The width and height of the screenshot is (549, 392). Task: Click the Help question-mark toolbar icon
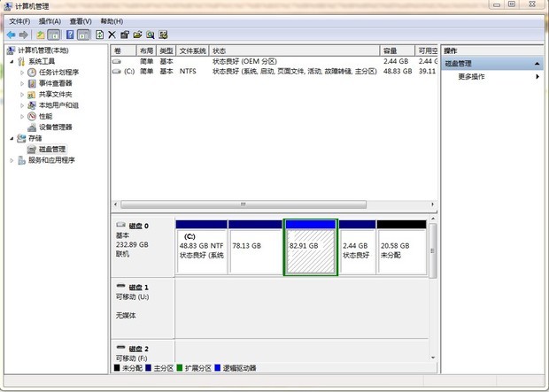(x=68, y=35)
